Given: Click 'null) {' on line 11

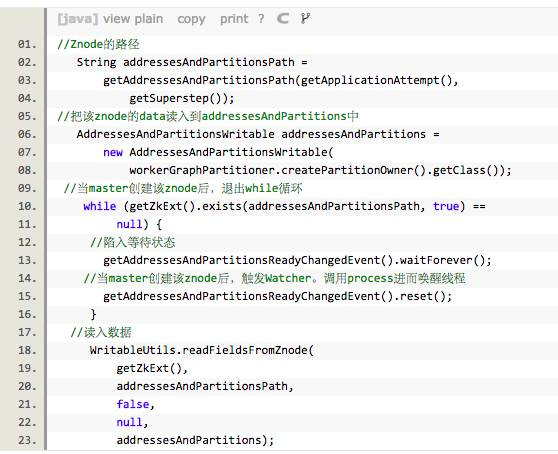Looking at the screenshot, I should pyautogui.click(x=139, y=224).
